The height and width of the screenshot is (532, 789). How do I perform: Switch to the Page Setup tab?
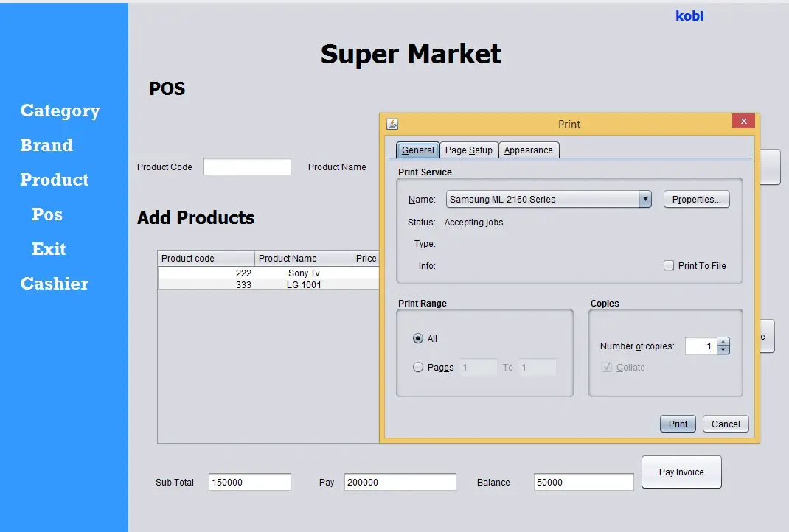click(469, 150)
